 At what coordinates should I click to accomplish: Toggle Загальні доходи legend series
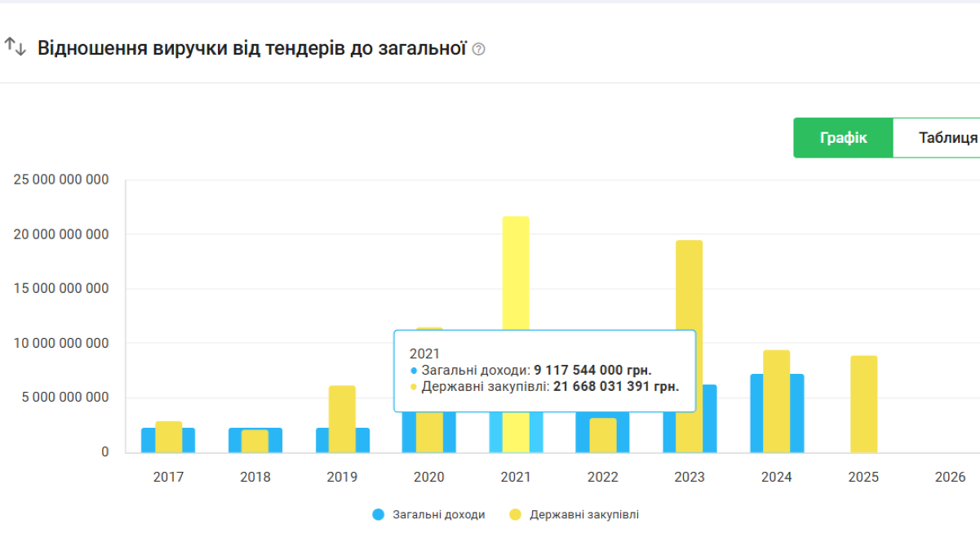pos(439,515)
